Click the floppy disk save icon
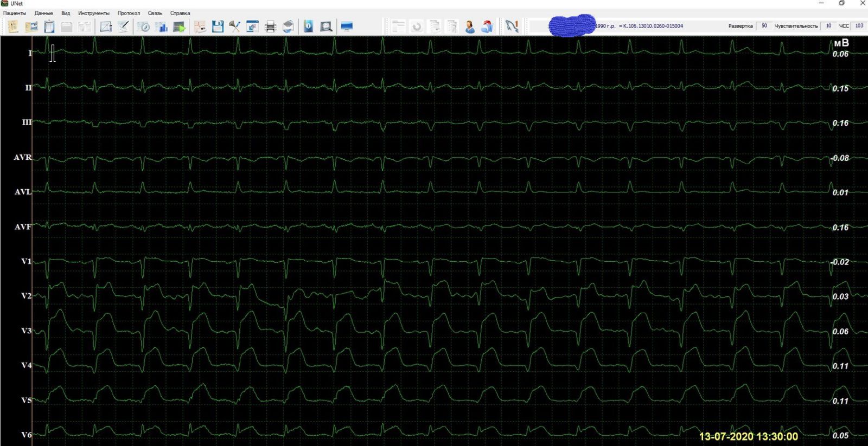Viewport: 868px width, 446px height. click(218, 27)
